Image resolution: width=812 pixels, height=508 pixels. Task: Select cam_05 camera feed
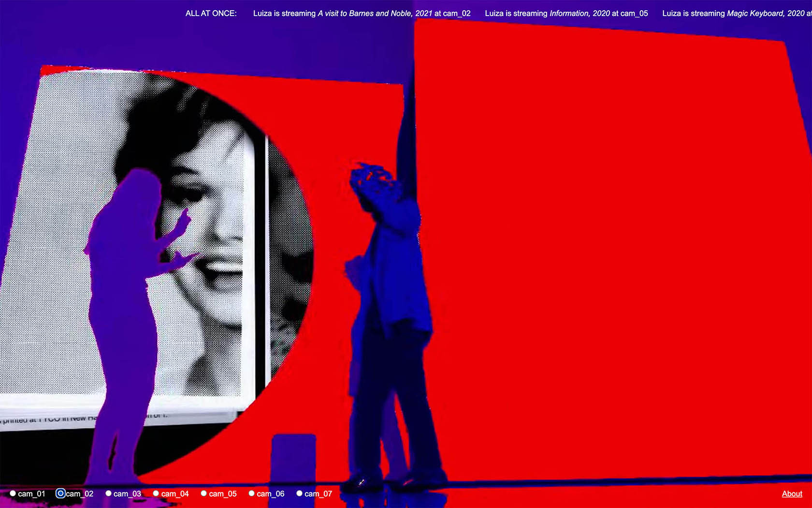coord(204,493)
